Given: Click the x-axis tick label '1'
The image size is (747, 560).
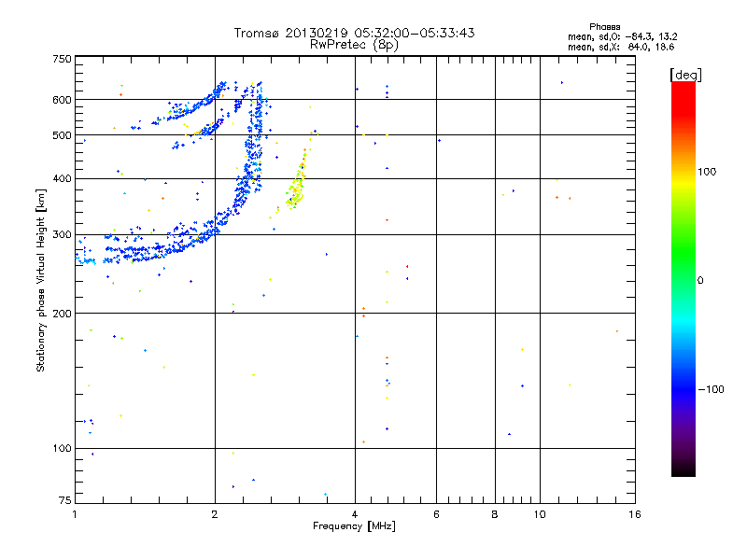Looking at the screenshot, I should point(75,514).
